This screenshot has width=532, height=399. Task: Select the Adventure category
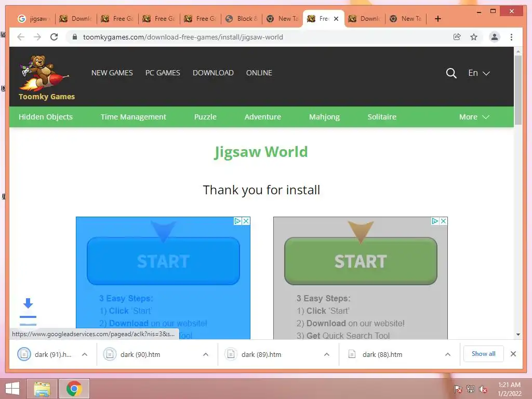coord(262,117)
